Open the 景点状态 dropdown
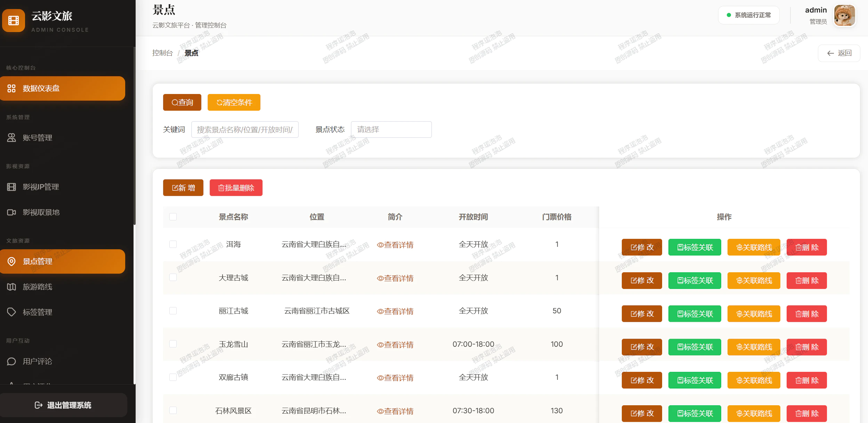Screen dimensions: 868x423 tap(391, 130)
